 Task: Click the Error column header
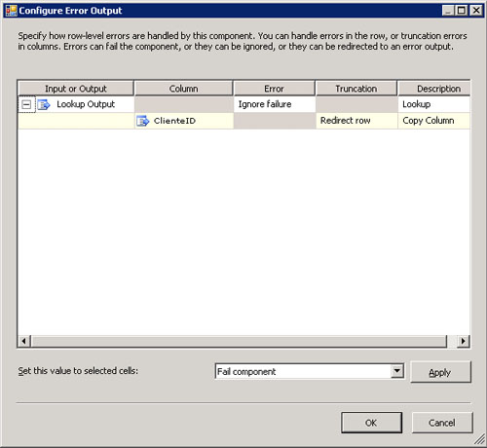[274, 89]
